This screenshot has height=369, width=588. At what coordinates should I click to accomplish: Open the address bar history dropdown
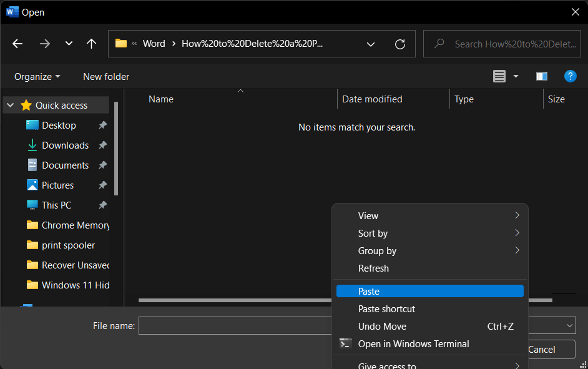pyautogui.click(x=371, y=44)
